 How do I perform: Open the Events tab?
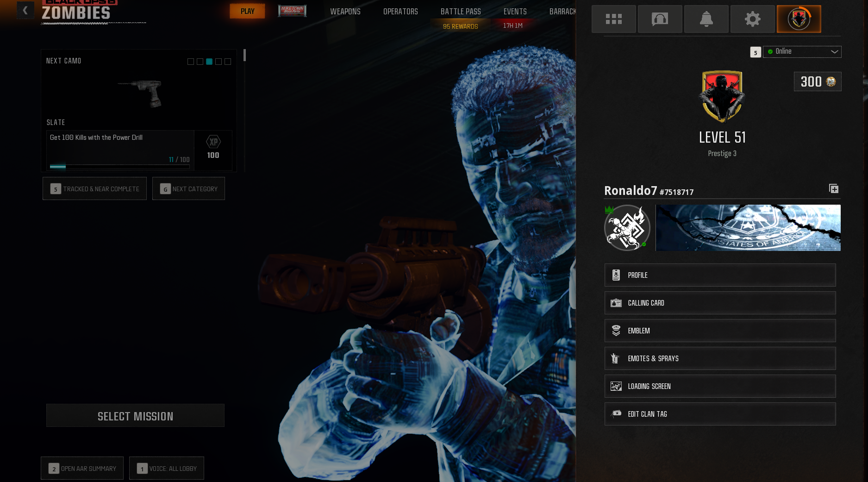pos(515,12)
